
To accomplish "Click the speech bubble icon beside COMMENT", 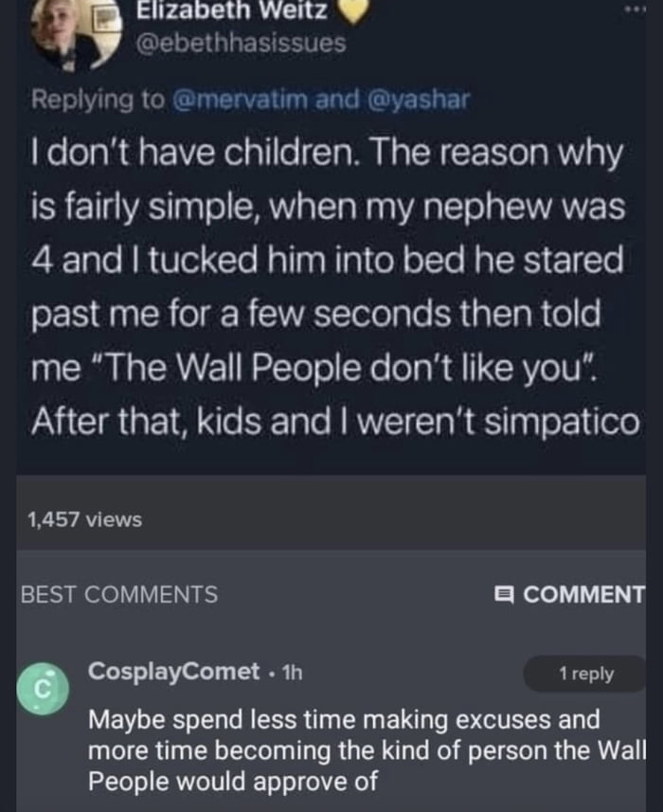I will (x=505, y=595).
